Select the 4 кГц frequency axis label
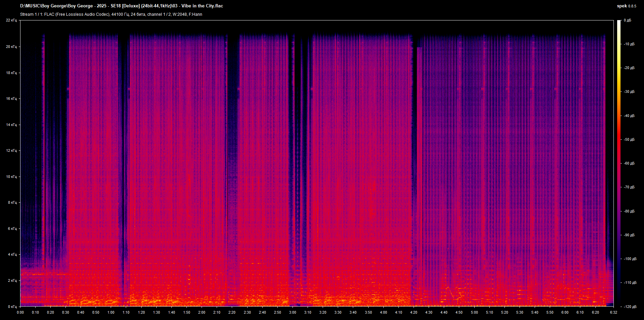The image size is (644, 320). point(12,254)
